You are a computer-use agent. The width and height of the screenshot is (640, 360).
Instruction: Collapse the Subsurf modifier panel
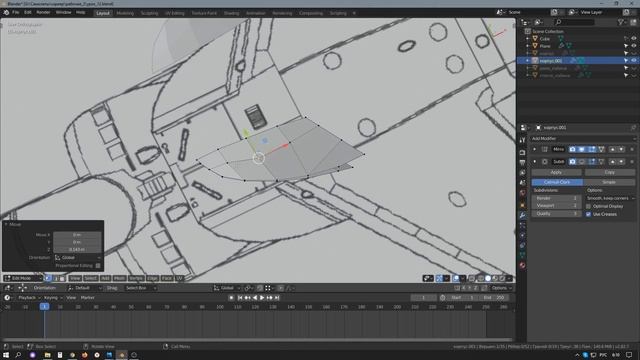tap(534, 162)
